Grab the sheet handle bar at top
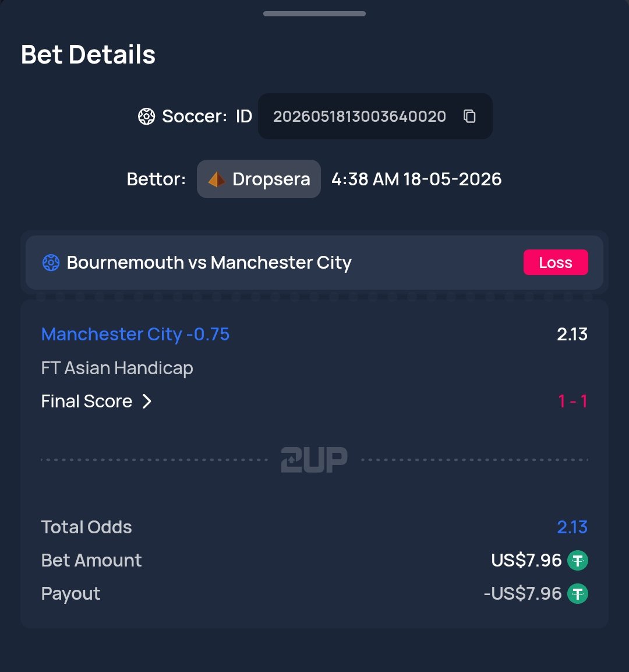This screenshot has height=672, width=629. [314, 14]
